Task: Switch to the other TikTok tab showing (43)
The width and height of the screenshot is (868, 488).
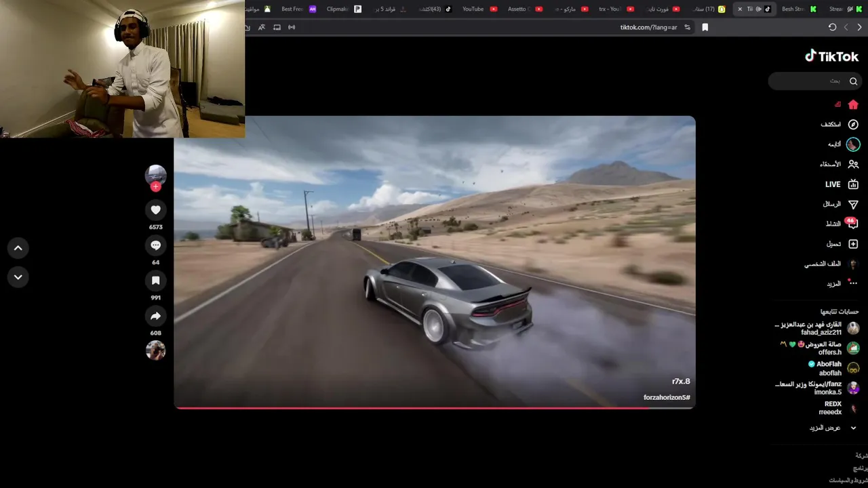Action: [x=435, y=9]
